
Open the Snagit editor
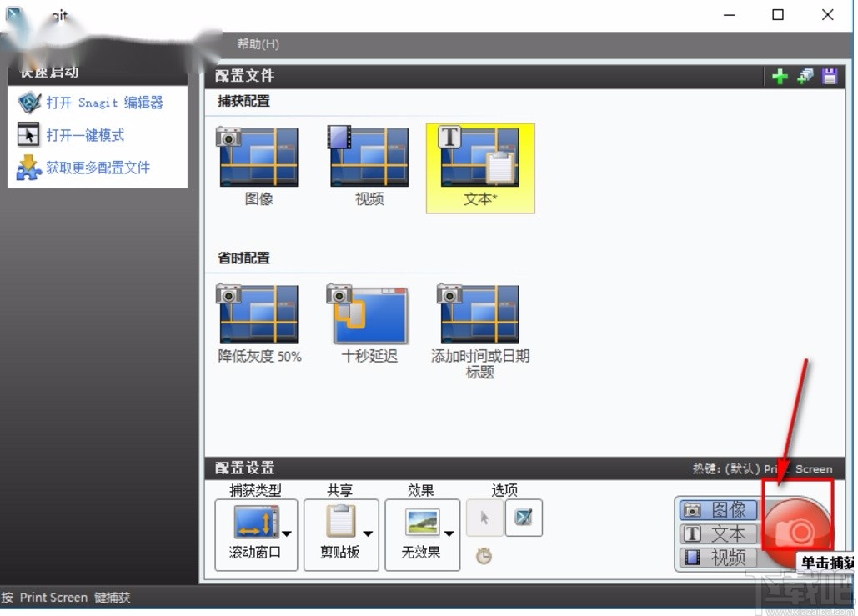click(104, 103)
